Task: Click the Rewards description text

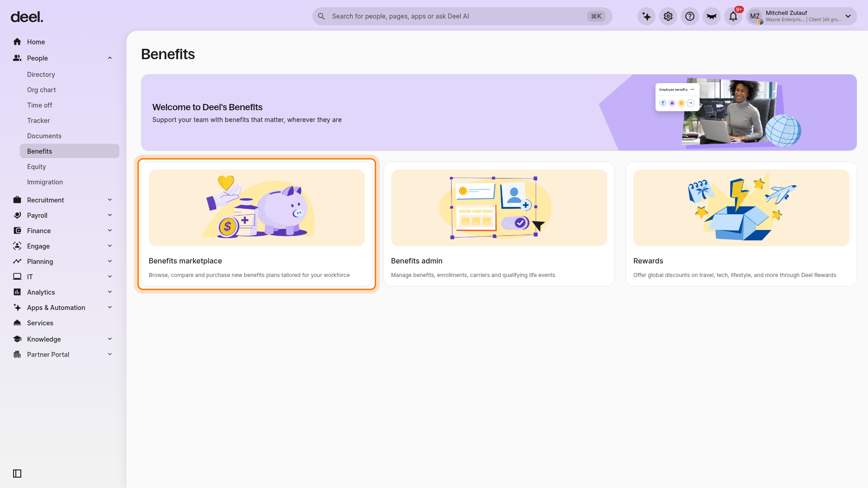Action: click(x=735, y=275)
